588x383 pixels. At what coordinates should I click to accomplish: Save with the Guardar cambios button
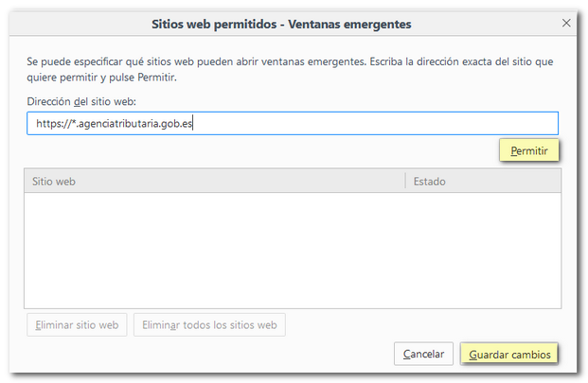coord(509,354)
